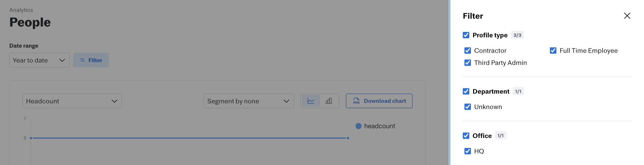
Task: Toggle the Profile type checkbox
Action: point(466,35)
